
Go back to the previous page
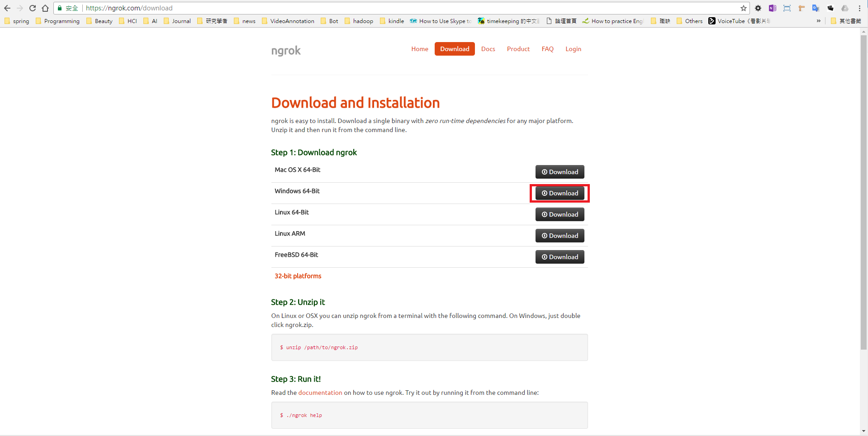[7, 8]
